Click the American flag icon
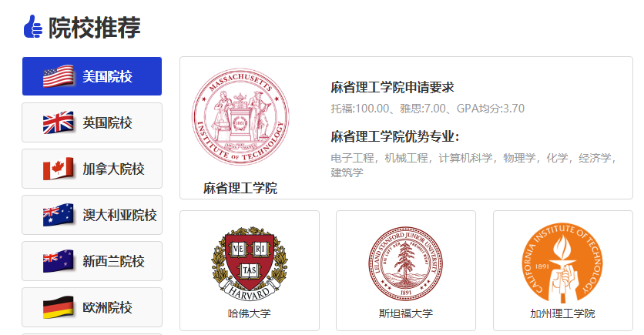This screenshot has width=644, height=335. (x=59, y=76)
